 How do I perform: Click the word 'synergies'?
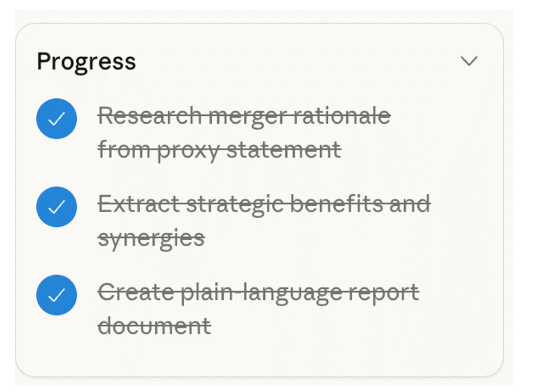tap(151, 238)
